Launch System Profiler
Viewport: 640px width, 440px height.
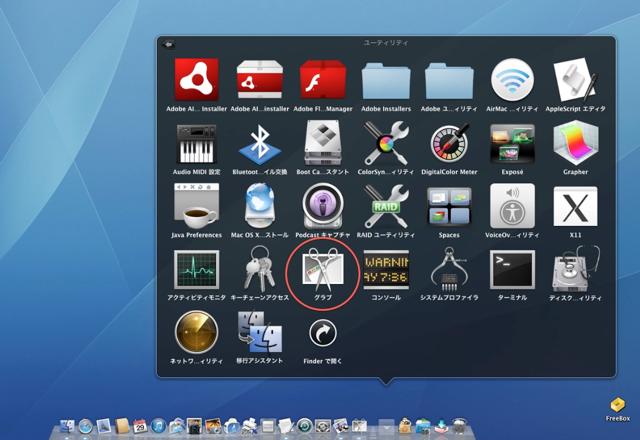448,270
